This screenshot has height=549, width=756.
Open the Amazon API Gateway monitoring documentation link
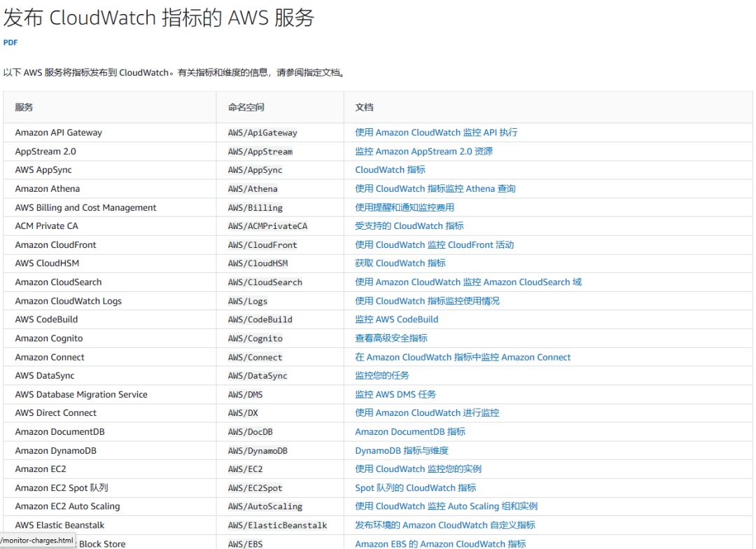[436, 132]
